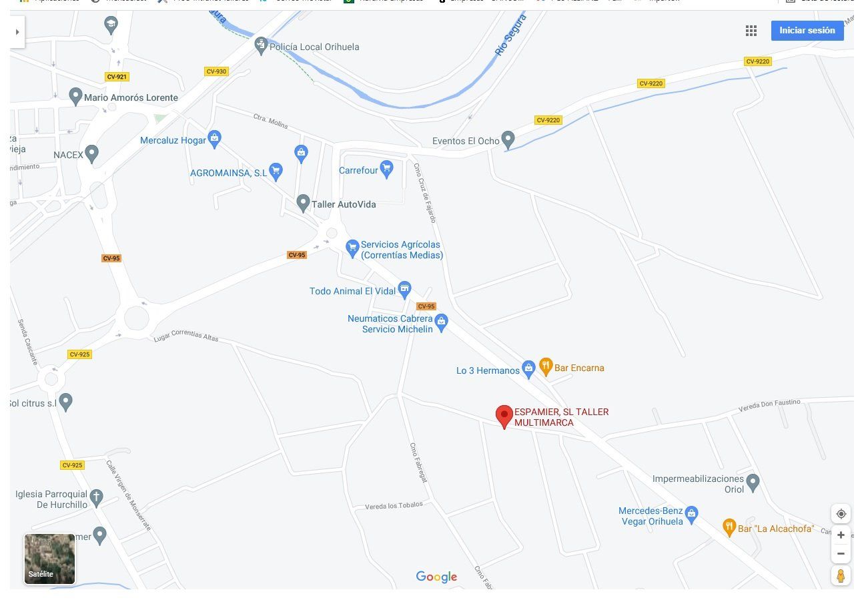Viewport: 868px width, 602px height.
Task: Click the Iniciar sesión button
Action: pos(807,31)
